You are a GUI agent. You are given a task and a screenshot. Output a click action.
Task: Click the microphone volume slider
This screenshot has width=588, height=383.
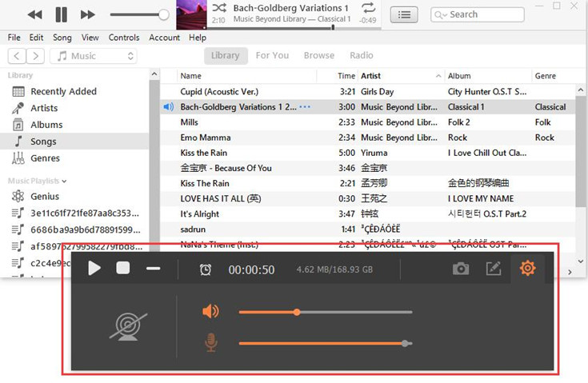tap(326, 343)
